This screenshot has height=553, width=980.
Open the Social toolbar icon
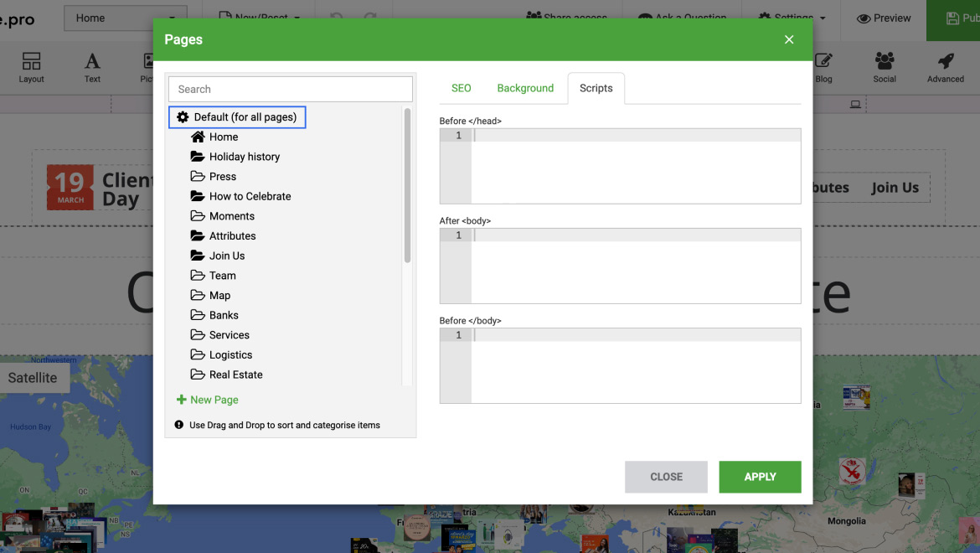pyautogui.click(x=885, y=67)
